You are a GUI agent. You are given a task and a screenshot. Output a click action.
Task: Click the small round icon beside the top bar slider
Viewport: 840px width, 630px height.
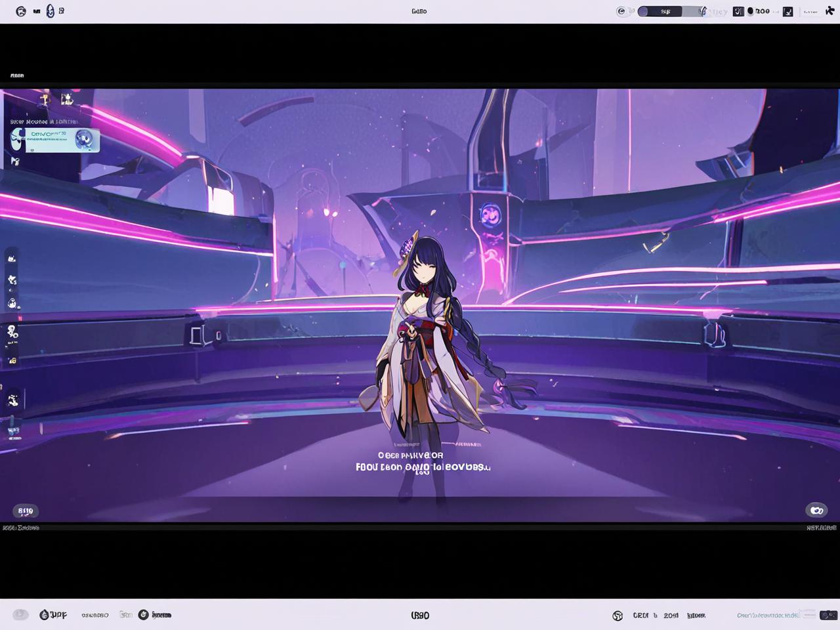[x=621, y=11]
